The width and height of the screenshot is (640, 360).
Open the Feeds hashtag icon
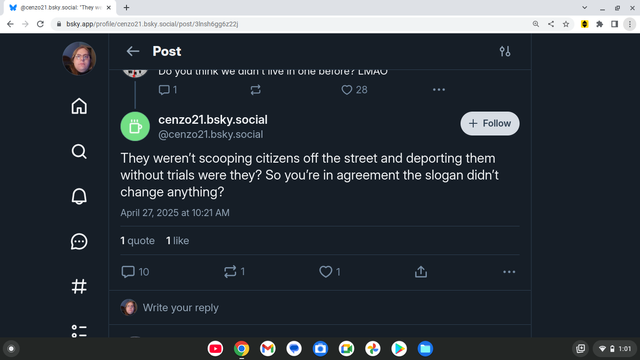(x=79, y=286)
